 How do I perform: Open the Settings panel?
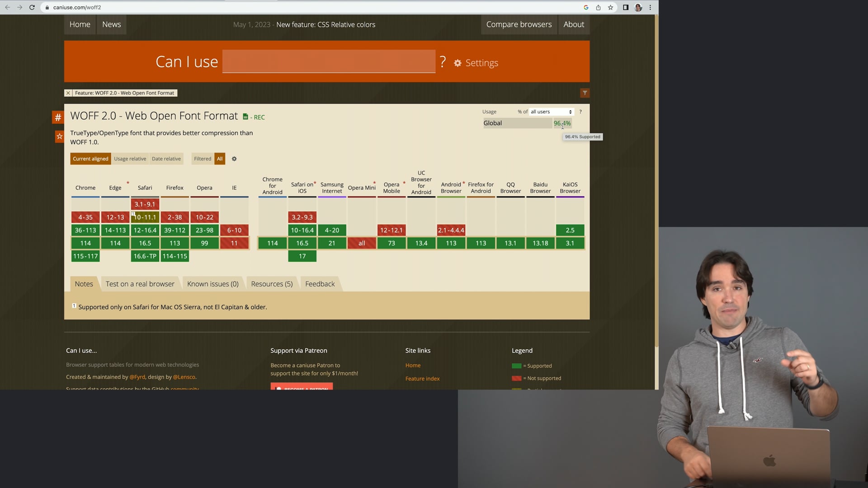(476, 63)
